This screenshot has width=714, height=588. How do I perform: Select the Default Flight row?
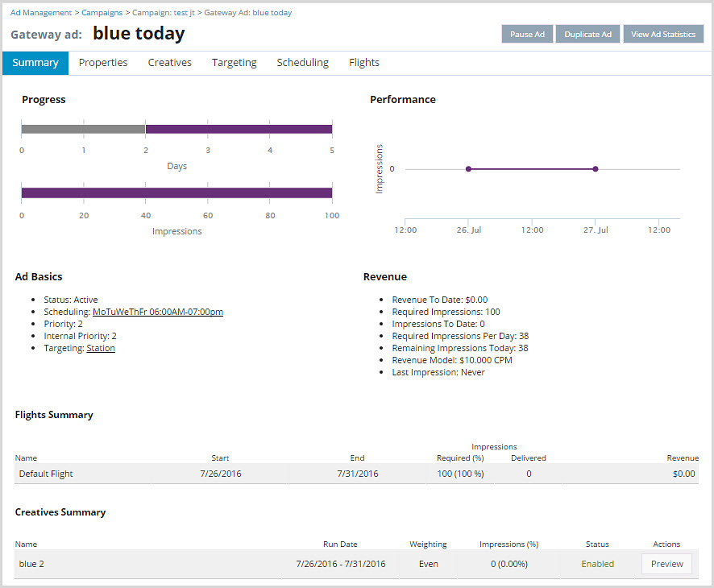(x=45, y=474)
